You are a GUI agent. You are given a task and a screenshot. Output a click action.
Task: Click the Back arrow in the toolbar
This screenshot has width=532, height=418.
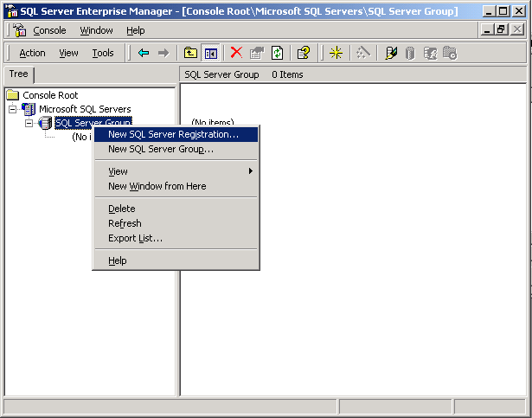tap(144, 53)
